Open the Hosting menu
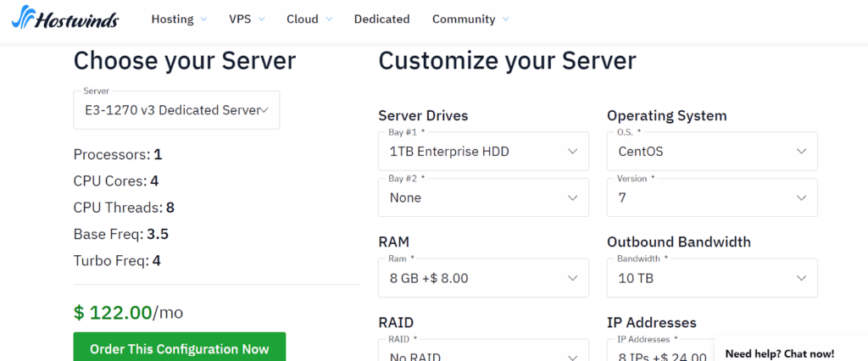The image size is (868, 361). 179,19
